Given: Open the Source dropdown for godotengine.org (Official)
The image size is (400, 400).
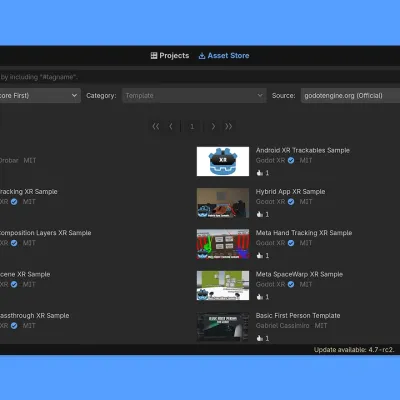Looking at the screenshot, I should 350,96.
